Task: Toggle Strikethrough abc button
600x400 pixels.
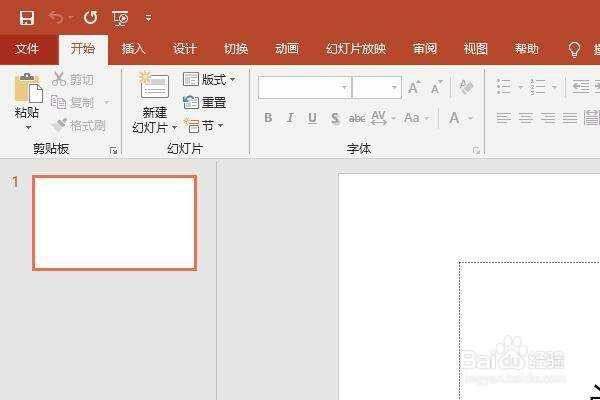Action: tap(357, 118)
